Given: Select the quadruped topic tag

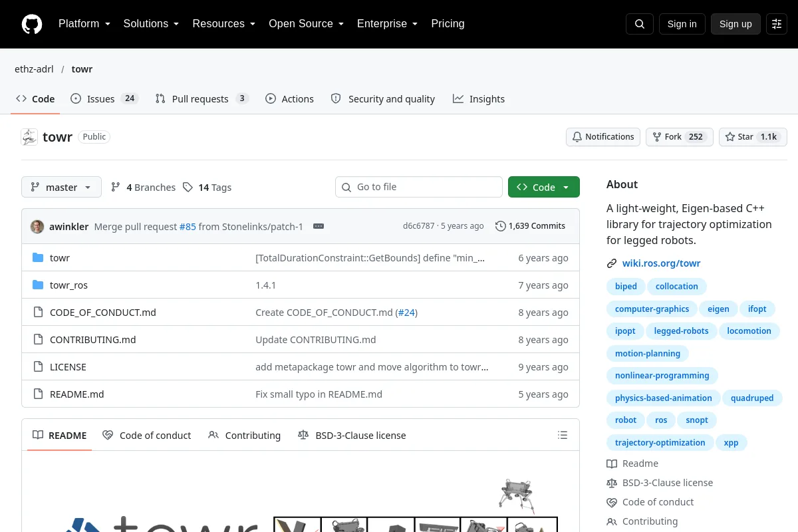Looking at the screenshot, I should (x=752, y=398).
